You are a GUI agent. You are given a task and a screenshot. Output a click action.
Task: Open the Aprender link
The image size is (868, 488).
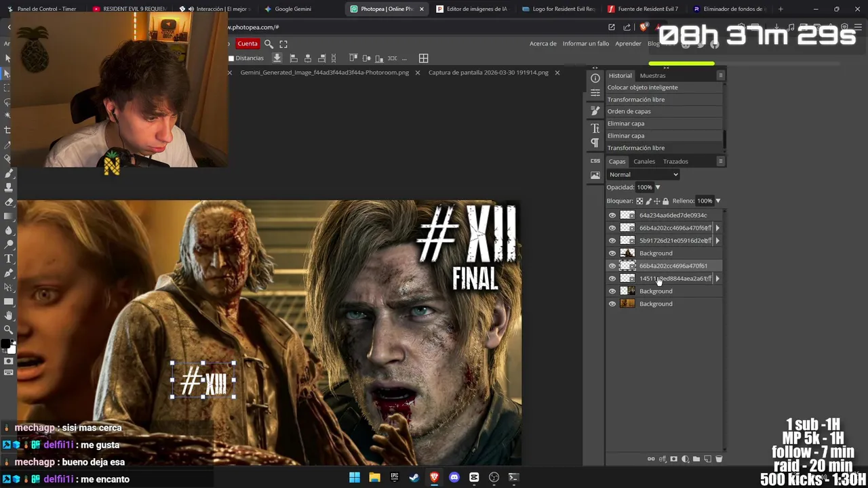(628, 43)
